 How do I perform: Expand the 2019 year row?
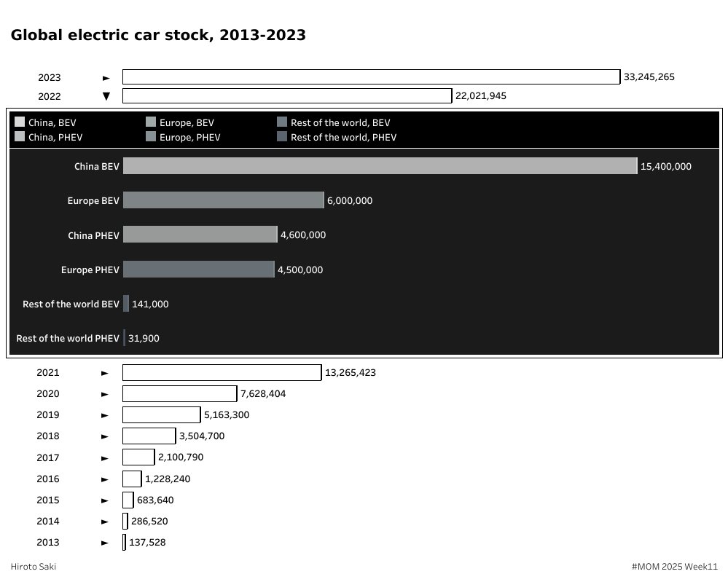click(105, 414)
